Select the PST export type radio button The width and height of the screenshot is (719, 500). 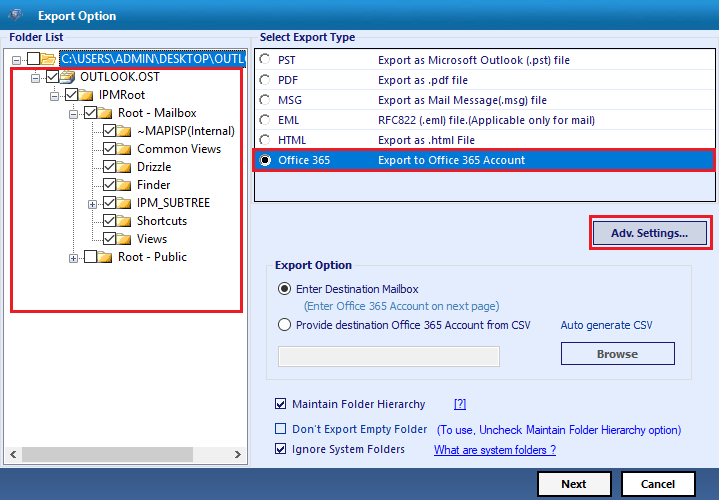pyautogui.click(x=264, y=60)
